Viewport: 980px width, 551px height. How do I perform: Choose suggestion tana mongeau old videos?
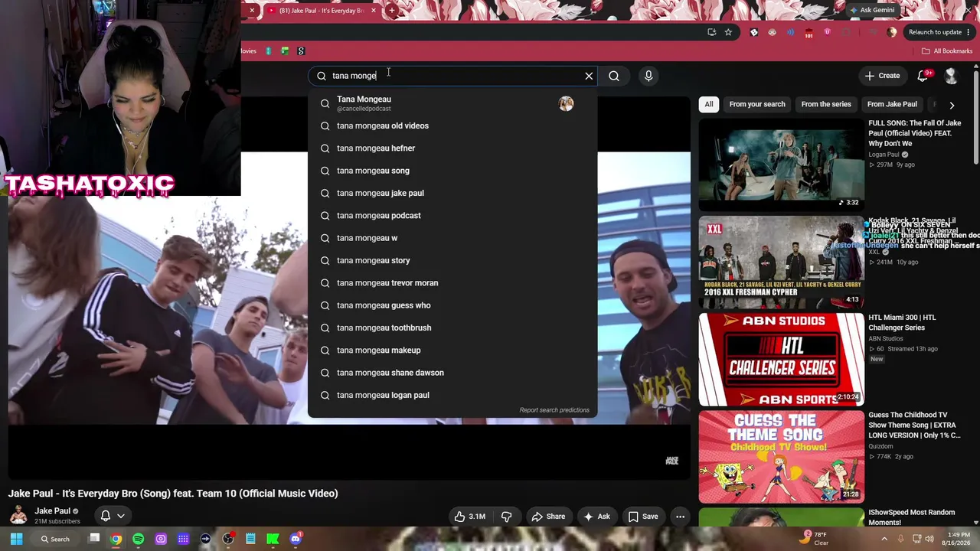coord(452,126)
